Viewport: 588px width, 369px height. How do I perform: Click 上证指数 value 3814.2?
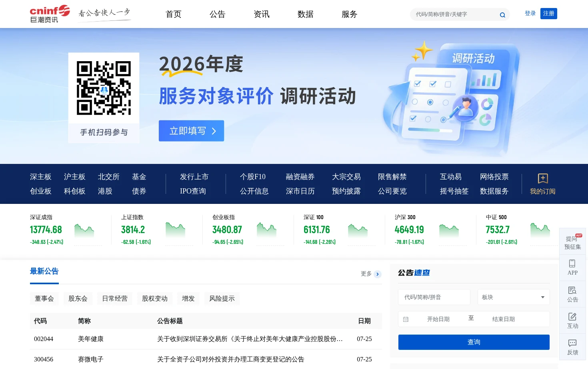click(x=133, y=230)
